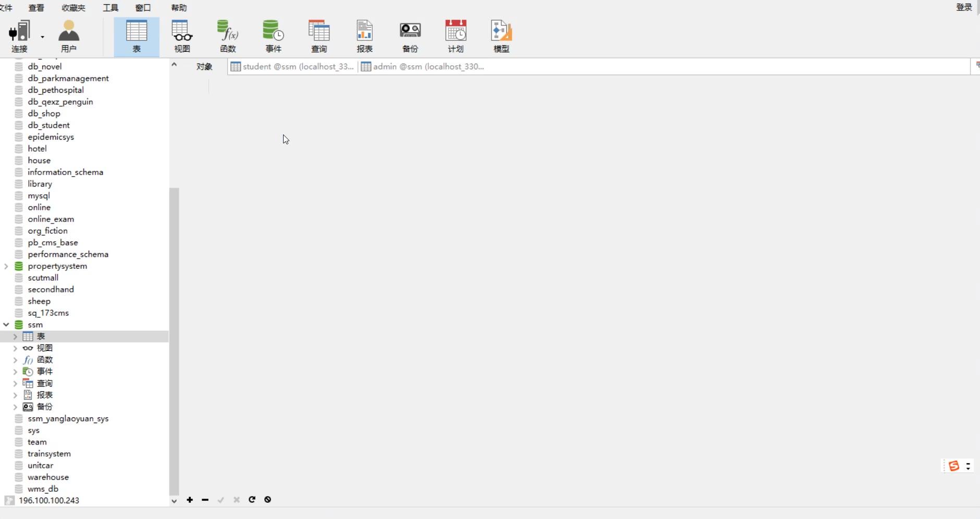Open the 连接 connection tool

click(19, 36)
